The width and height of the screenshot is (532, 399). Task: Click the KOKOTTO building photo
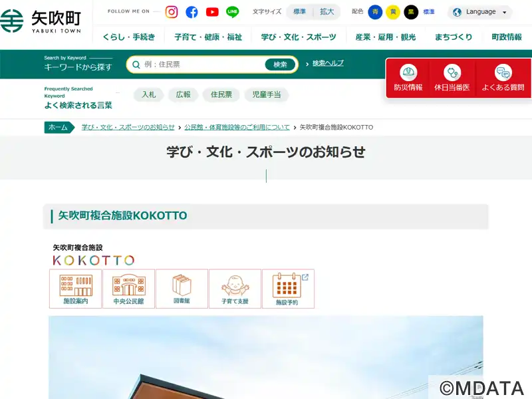tap(266, 357)
